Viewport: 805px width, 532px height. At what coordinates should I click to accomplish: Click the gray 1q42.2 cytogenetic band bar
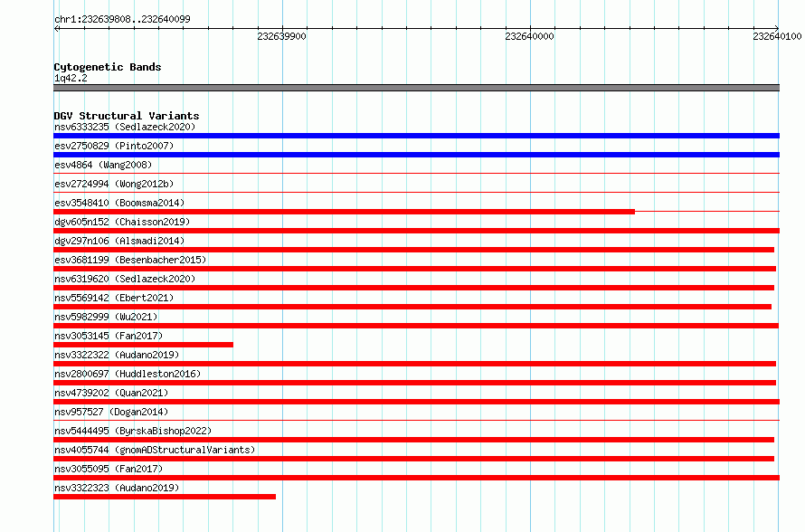click(x=416, y=88)
